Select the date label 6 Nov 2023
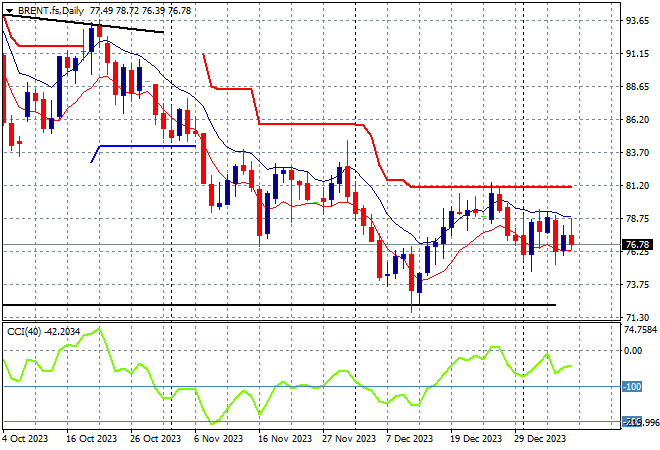The image size is (660, 450). [218, 439]
